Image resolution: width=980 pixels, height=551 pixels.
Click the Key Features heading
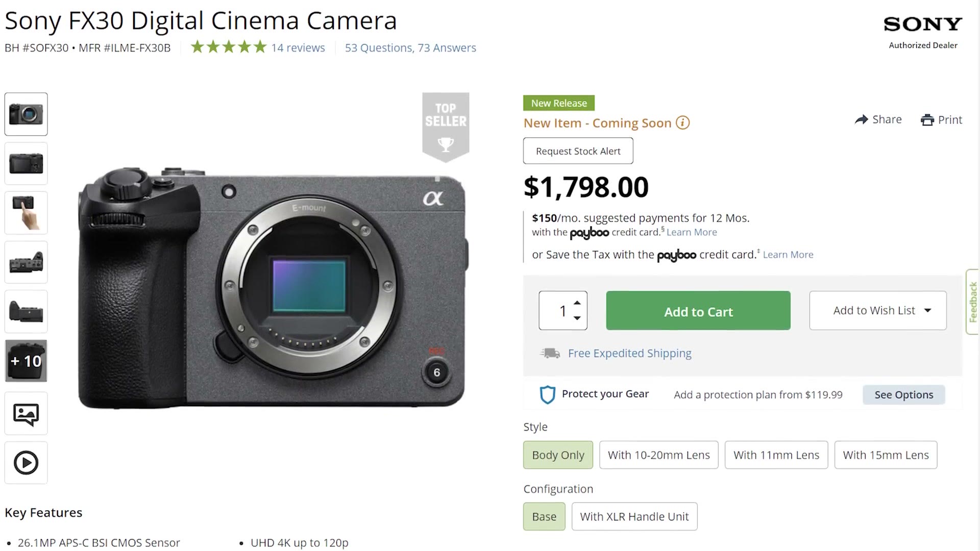pos(43,513)
